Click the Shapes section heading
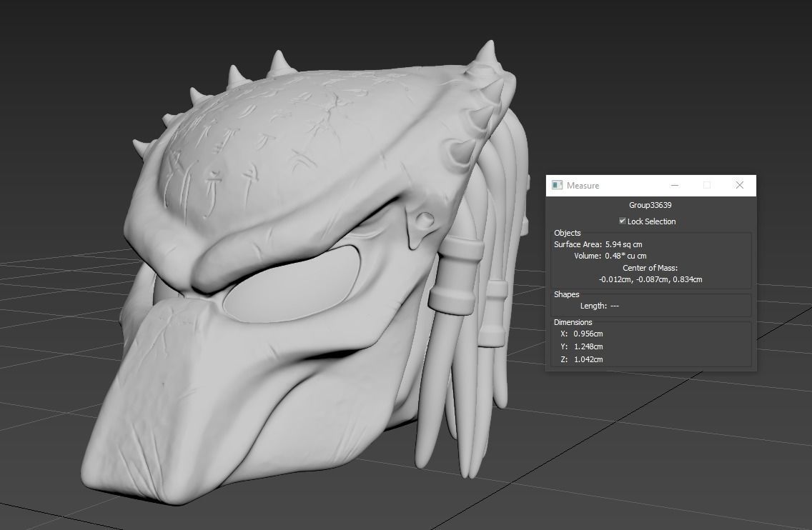Image resolution: width=812 pixels, height=530 pixels. (567, 294)
